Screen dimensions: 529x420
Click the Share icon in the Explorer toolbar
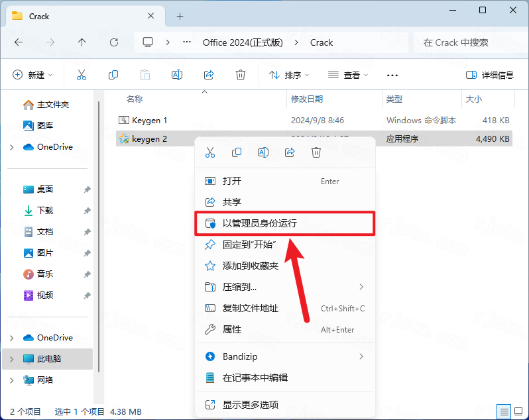[x=209, y=75]
